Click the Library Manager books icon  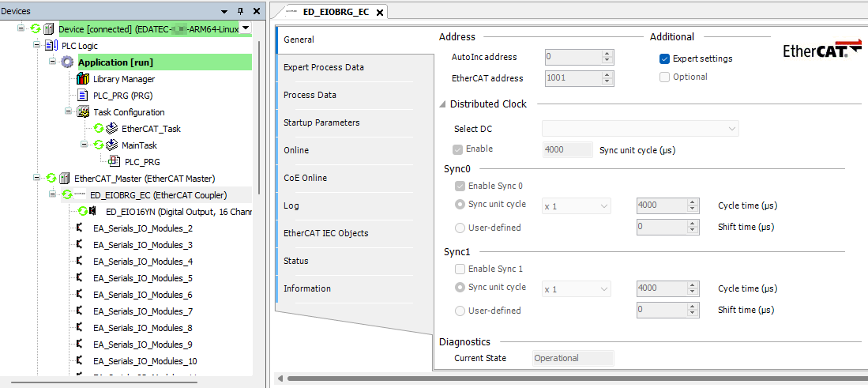(x=83, y=79)
